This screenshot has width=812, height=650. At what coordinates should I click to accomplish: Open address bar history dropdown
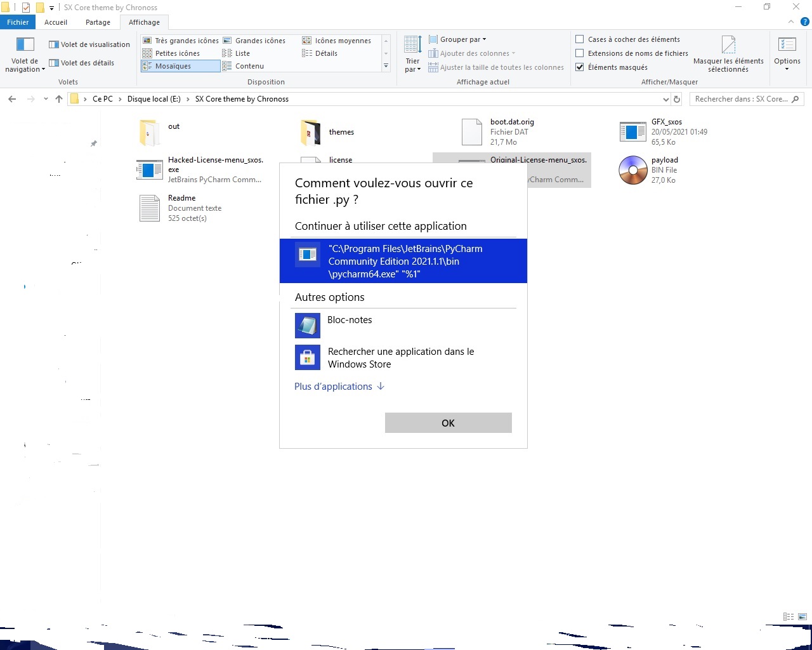pos(665,99)
